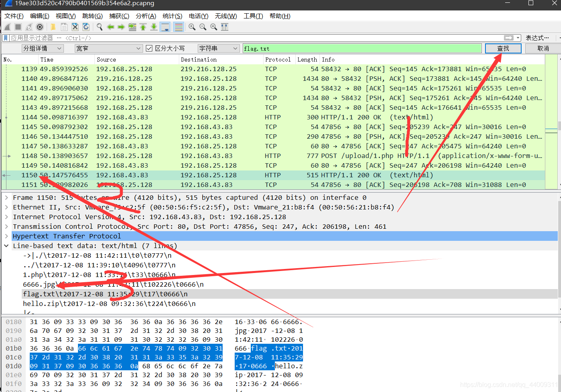Click the zoom out magnifier icon
Screen dimensions: 561x392
coord(203,27)
